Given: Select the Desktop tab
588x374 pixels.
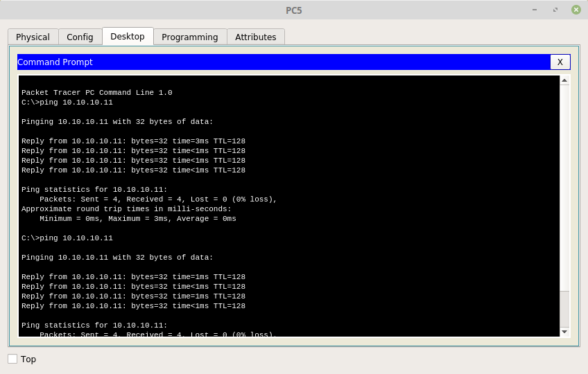Looking at the screenshot, I should tap(128, 36).
